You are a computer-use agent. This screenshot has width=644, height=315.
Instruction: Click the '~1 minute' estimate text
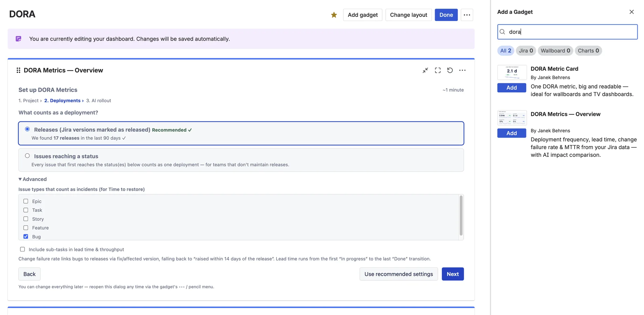tap(453, 90)
